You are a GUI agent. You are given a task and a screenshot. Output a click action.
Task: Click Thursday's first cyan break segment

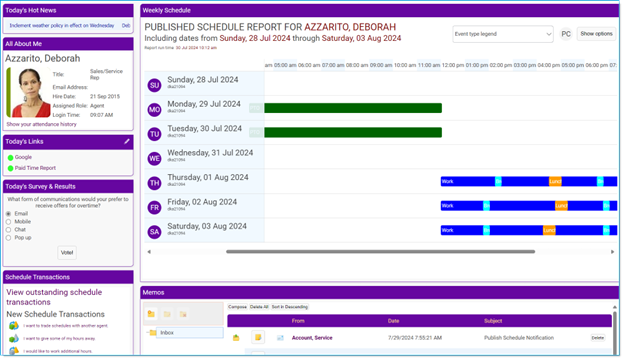(498, 182)
